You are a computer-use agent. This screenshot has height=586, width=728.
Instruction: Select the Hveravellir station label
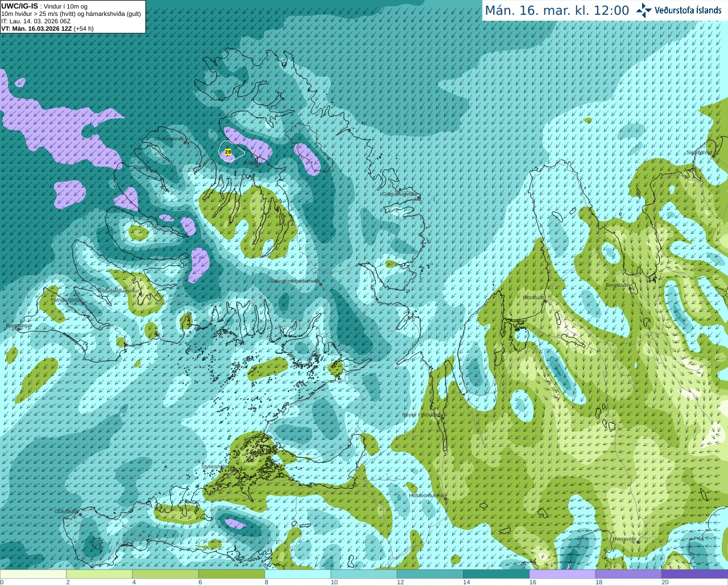tap(624, 538)
